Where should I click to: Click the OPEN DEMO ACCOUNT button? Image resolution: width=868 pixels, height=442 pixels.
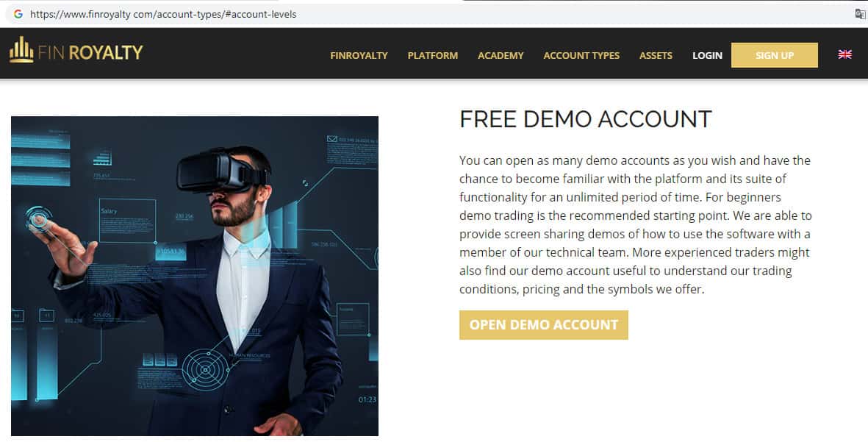(544, 324)
